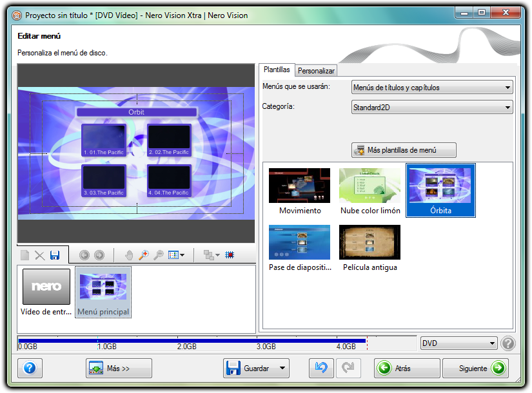
Task: Click the Orbit title in preview
Action: [137, 112]
